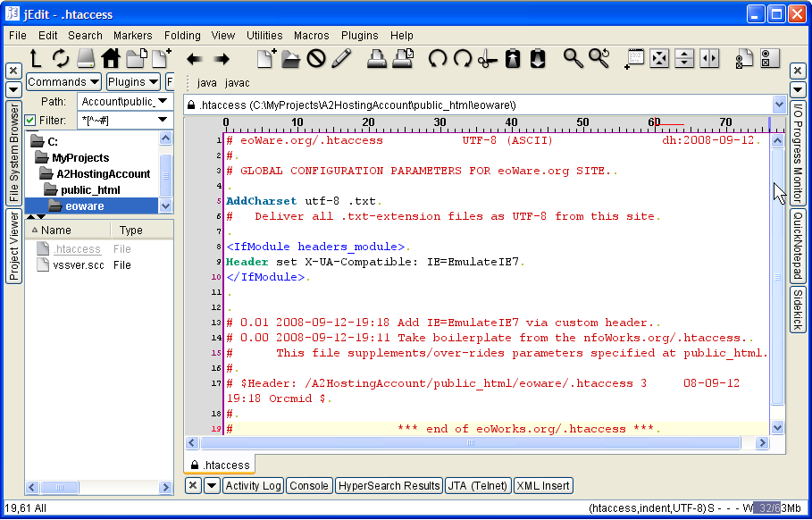Click the home directory icon in file browser
The height and width of the screenshot is (520, 812).
[x=111, y=59]
